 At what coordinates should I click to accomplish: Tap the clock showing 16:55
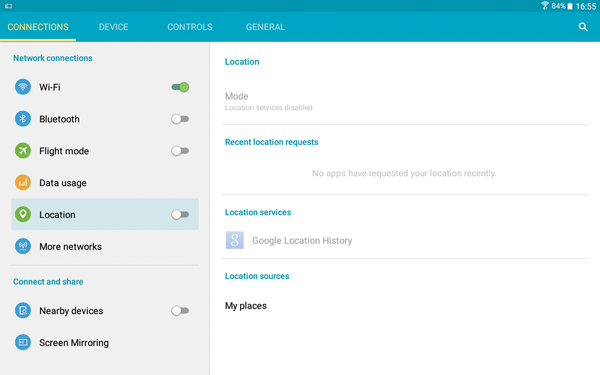point(586,6)
